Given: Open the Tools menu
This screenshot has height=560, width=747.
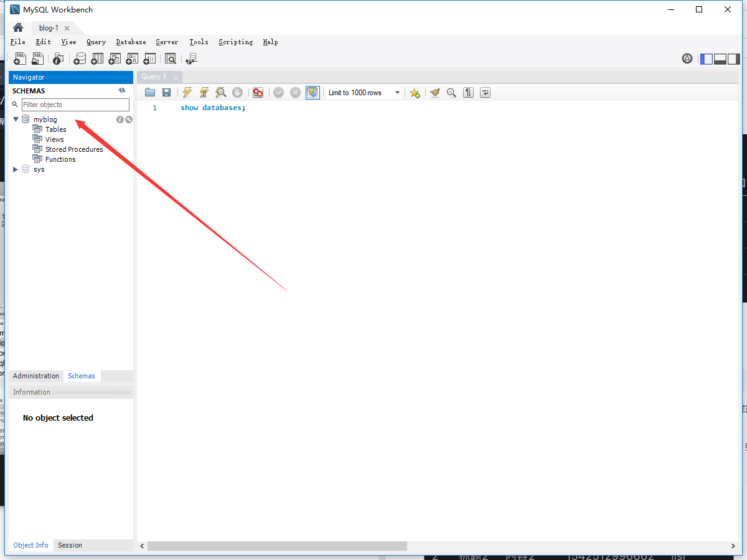Looking at the screenshot, I should [x=199, y=42].
